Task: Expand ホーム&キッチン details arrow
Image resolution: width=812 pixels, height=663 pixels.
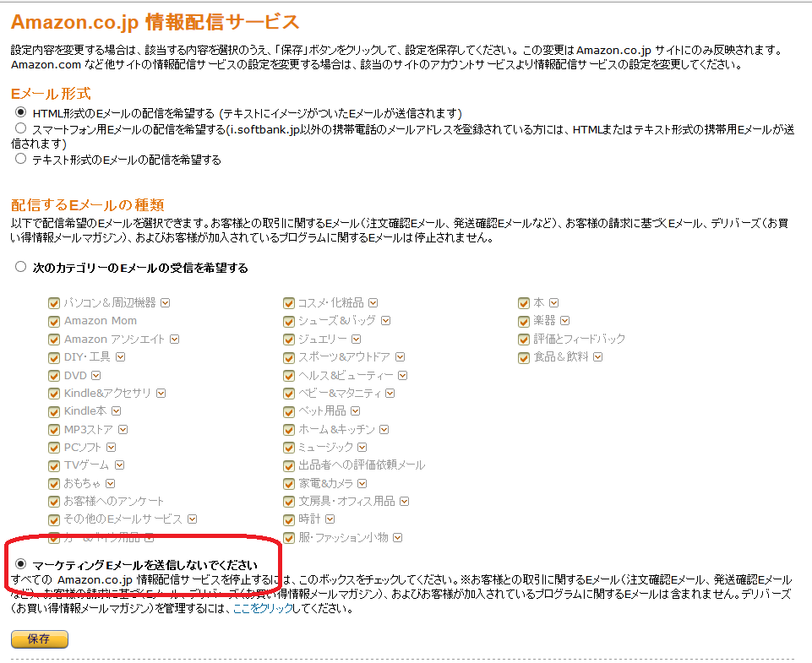Action: tap(384, 430)
